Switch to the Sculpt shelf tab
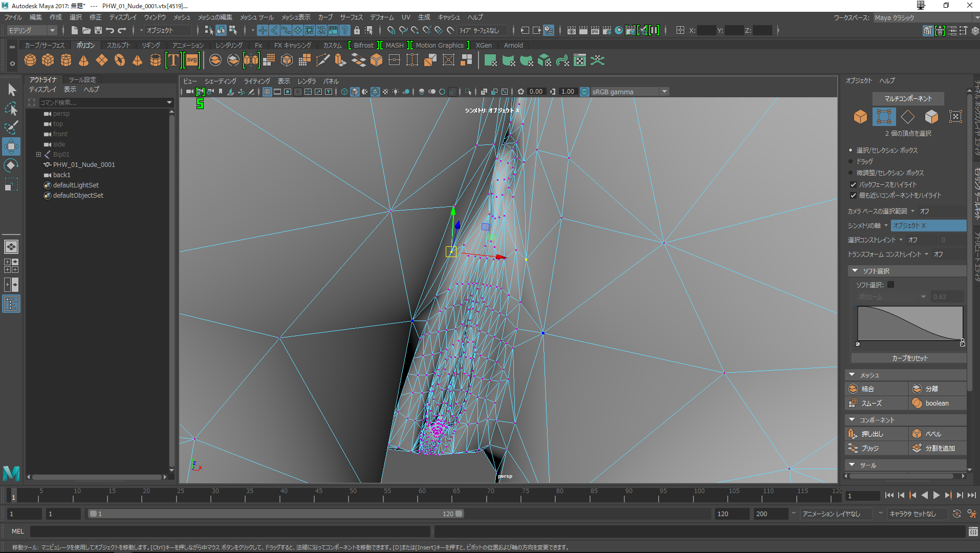This screenshot has height=553, width=980. [118, 46]
